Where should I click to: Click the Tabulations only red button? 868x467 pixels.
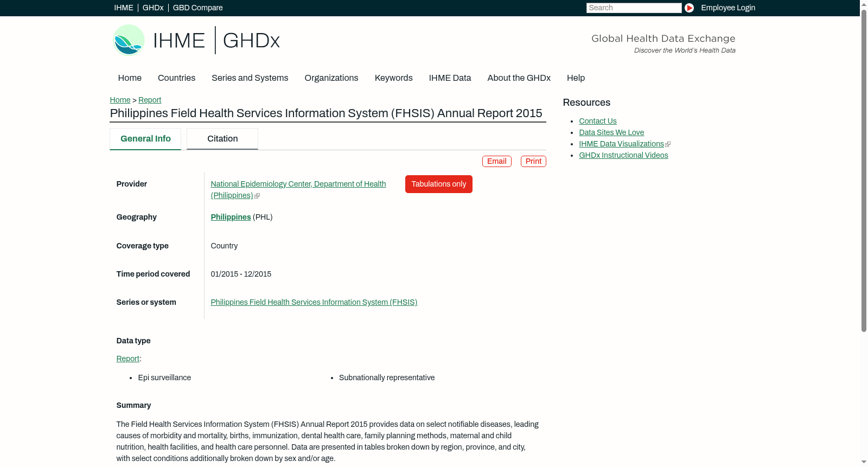click(x=439, y=184)
